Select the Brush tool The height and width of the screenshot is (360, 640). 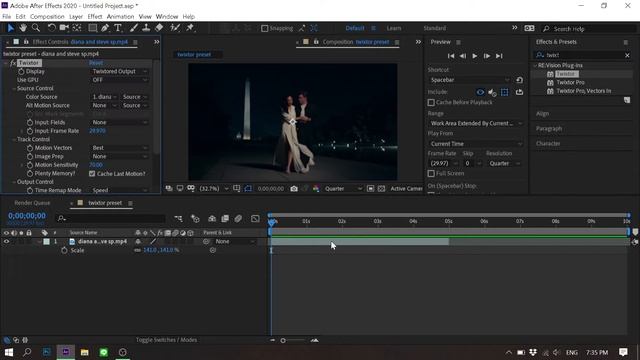(133, 28)
